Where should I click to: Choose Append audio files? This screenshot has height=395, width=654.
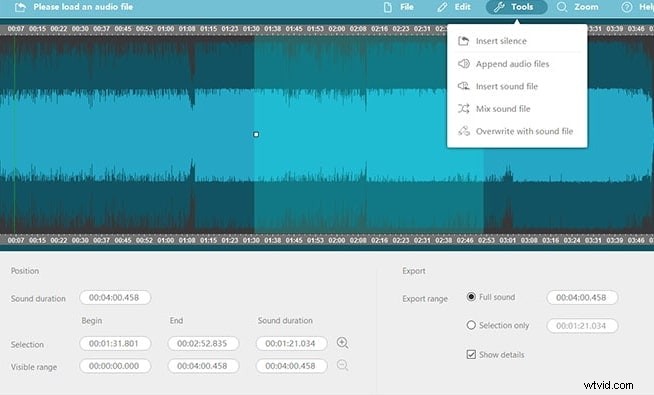click(517, 64)
